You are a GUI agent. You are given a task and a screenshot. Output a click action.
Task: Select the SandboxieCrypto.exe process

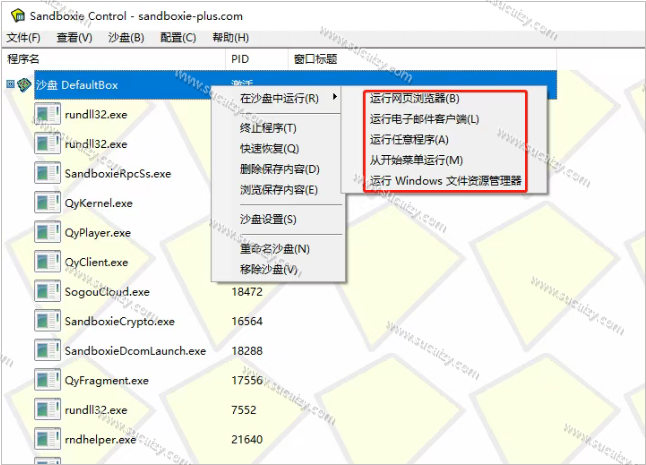click(119, 321)
